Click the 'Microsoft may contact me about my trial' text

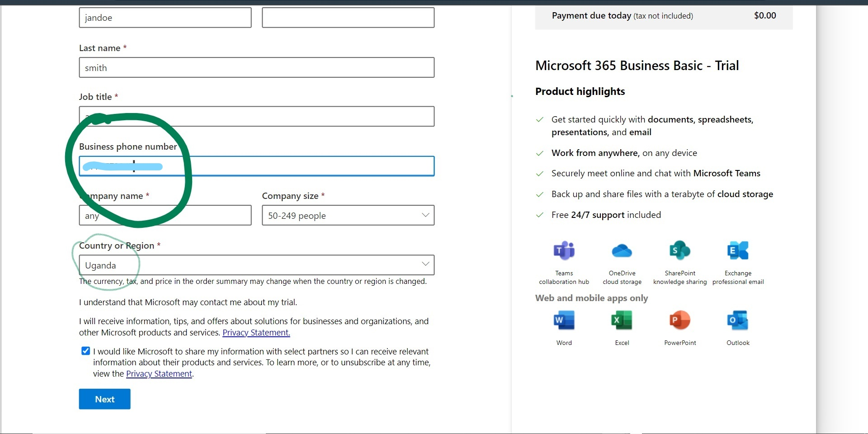[x=221, y=302]
